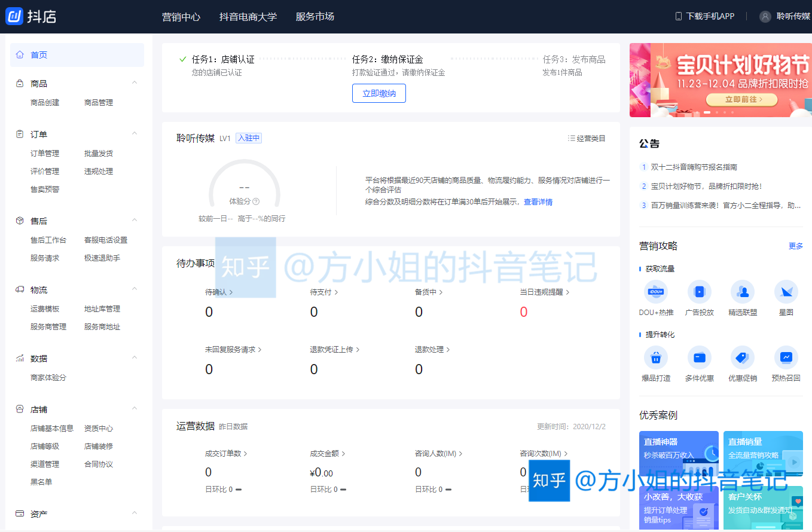Open 店铺基本信息 in the sidebar

tap(52, 429)
